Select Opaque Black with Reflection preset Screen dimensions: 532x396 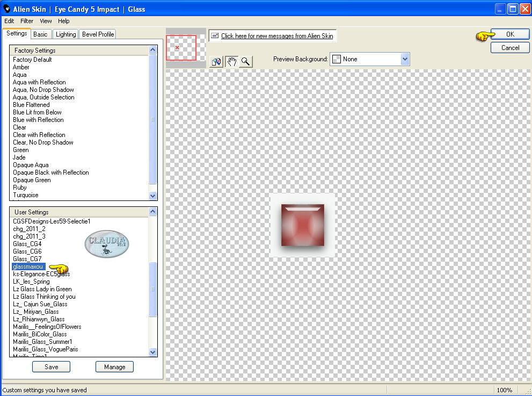pyautogui.click(x=51, y=172)
